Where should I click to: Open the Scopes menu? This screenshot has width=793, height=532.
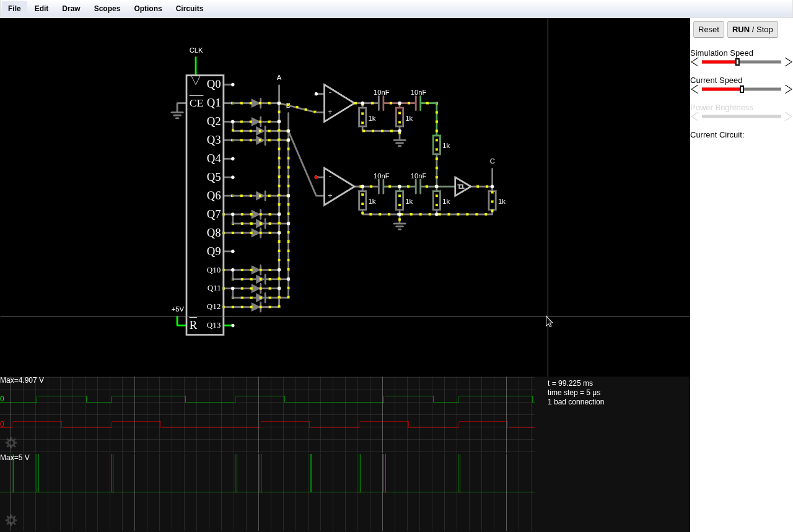pos(107,9)
